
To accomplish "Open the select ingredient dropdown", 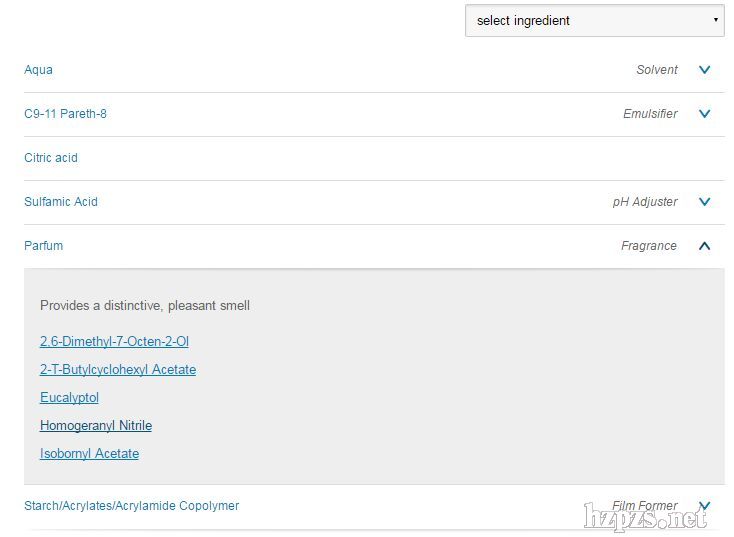I will coord(594,21).
